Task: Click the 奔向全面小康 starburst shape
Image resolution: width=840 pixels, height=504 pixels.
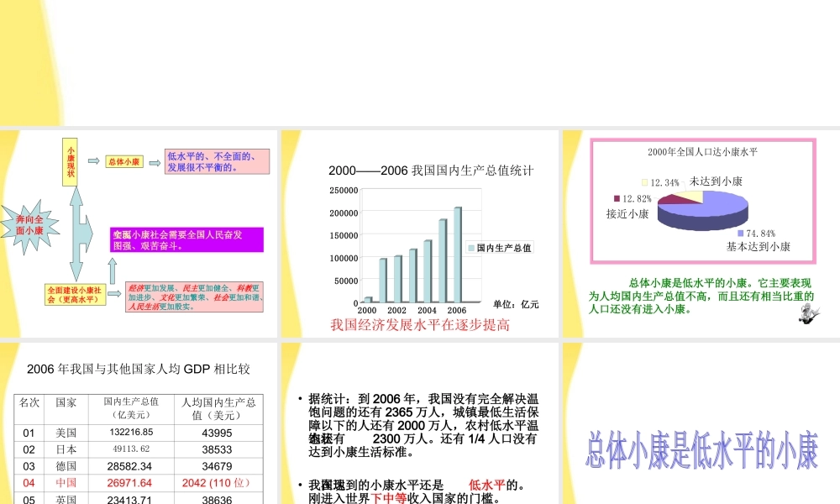Action: [29, 225]
